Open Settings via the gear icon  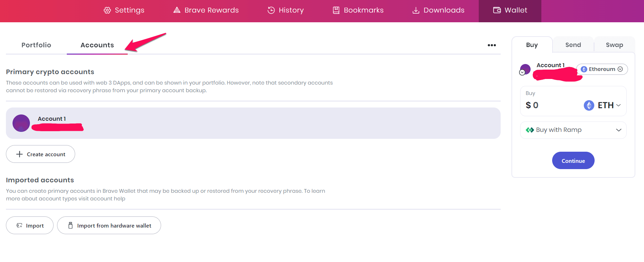tap(107, 10)
